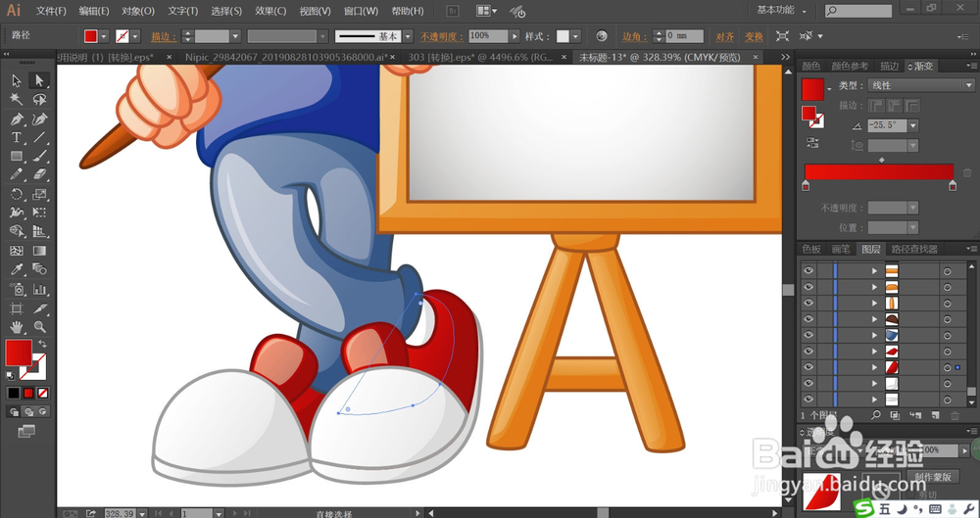Click locate object magnifier in layers panel
This screenshot has width=980, height=518.
876,415
